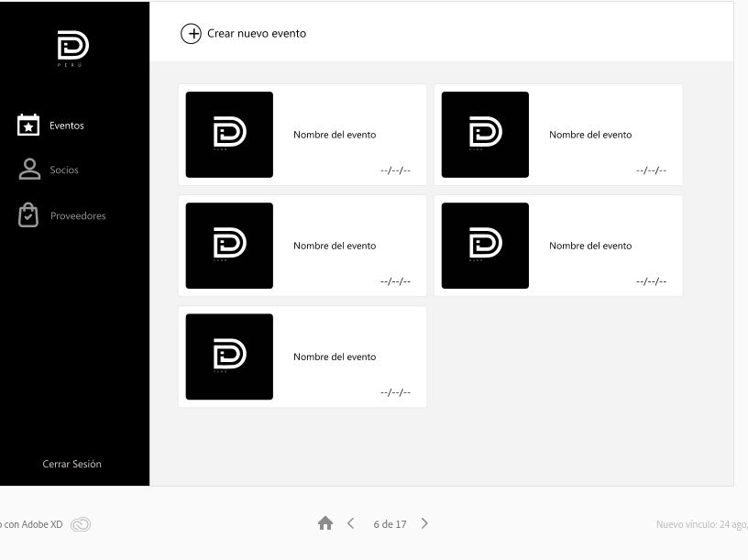Click the home icon in the bottom bar
Screen dimensions: 748x560
point(325,523)
